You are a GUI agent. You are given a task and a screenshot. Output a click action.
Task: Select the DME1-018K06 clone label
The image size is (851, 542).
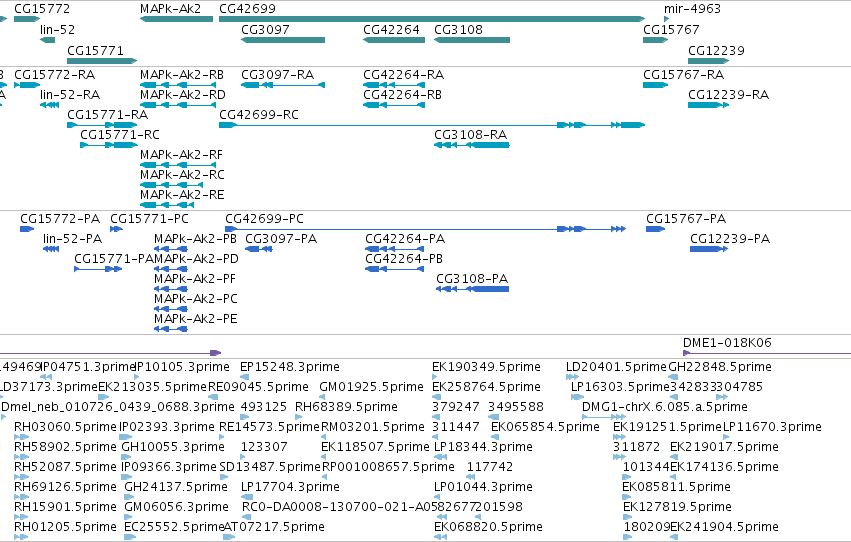(x=727, y=343)
